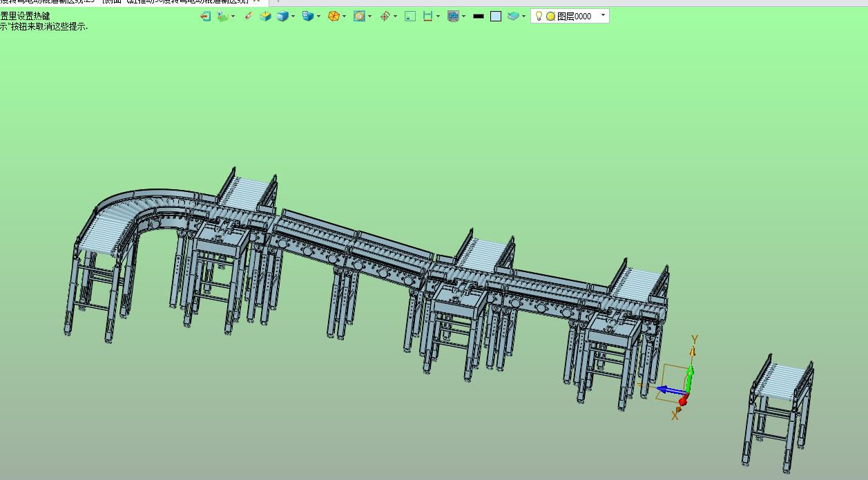Click the framed circle section icon

(359, 16)
